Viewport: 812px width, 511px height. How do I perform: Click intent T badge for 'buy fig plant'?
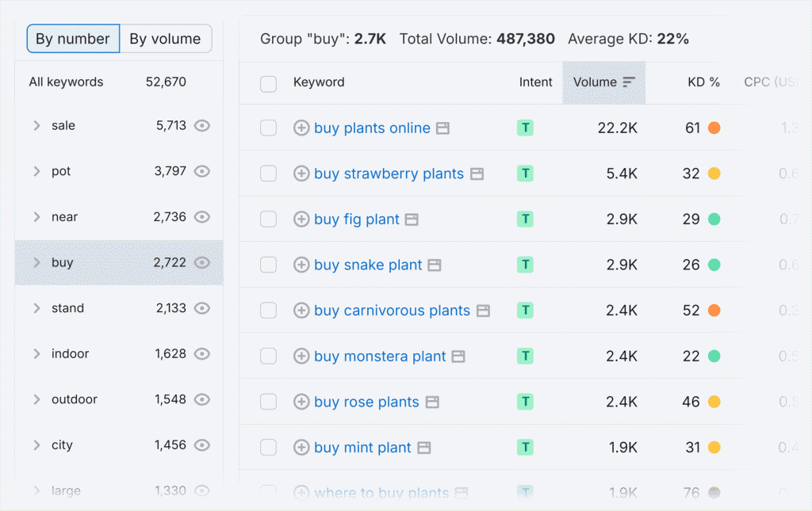click(525, 219)
